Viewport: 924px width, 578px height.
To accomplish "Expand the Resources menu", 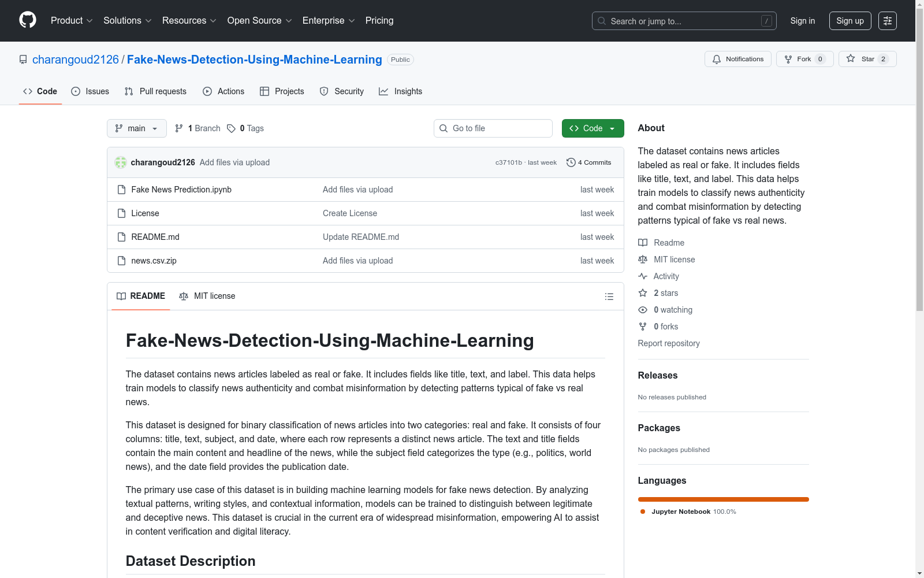I will click(x=189, y=21).
